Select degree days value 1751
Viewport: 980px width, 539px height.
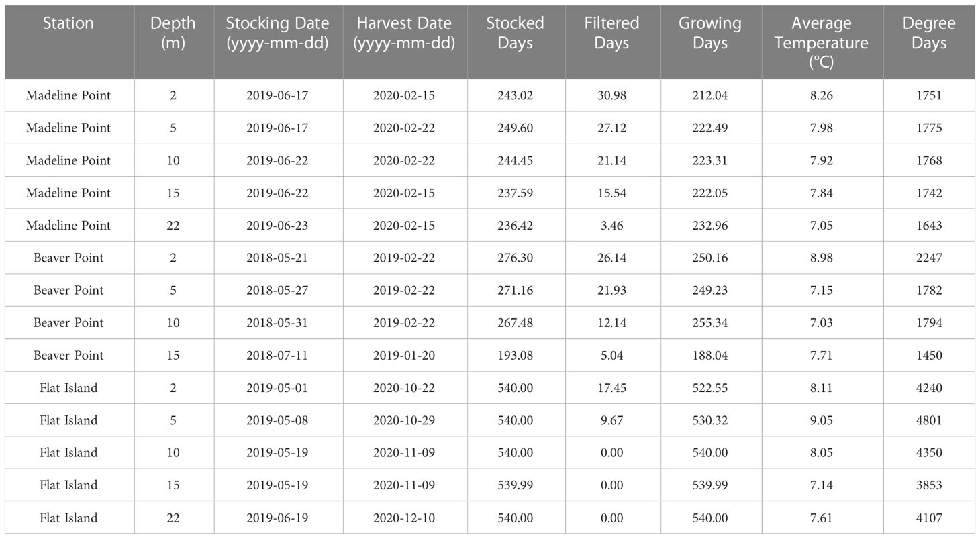coord(929,95)
